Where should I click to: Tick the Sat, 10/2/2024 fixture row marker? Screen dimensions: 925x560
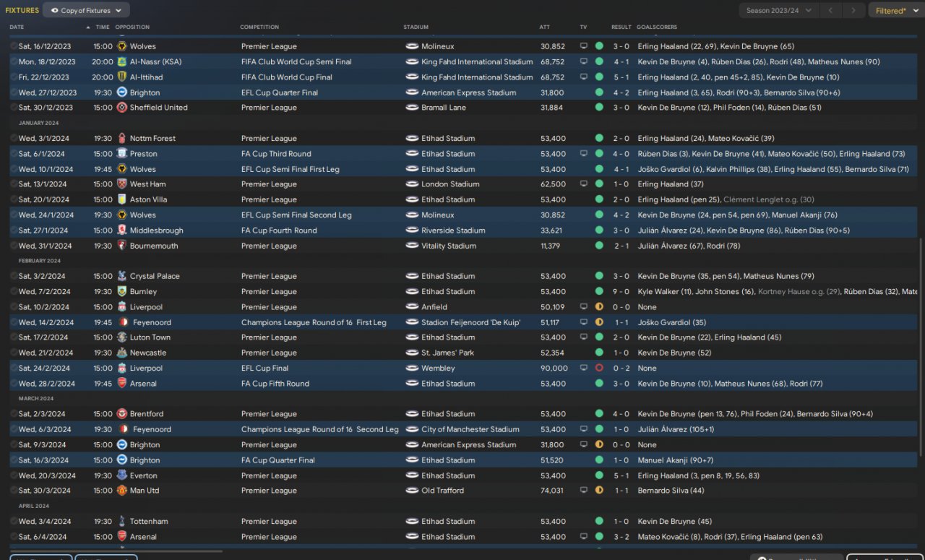[x=14, y=307]
